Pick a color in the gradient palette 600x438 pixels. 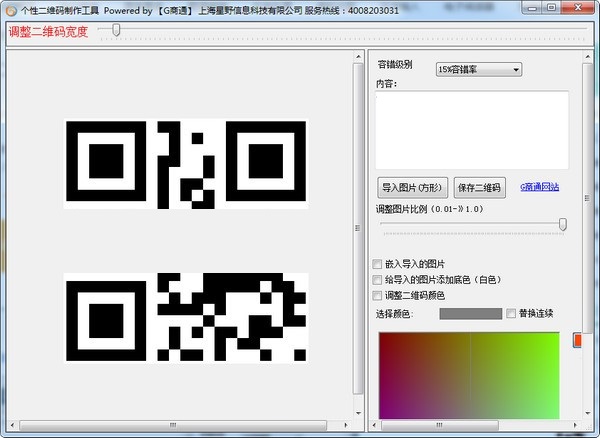point(469,376)
